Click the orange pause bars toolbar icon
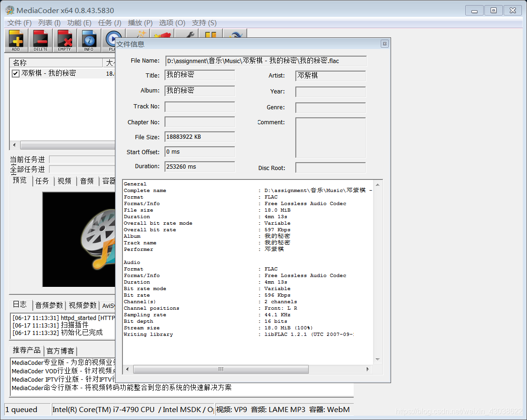 click(211, 34)
